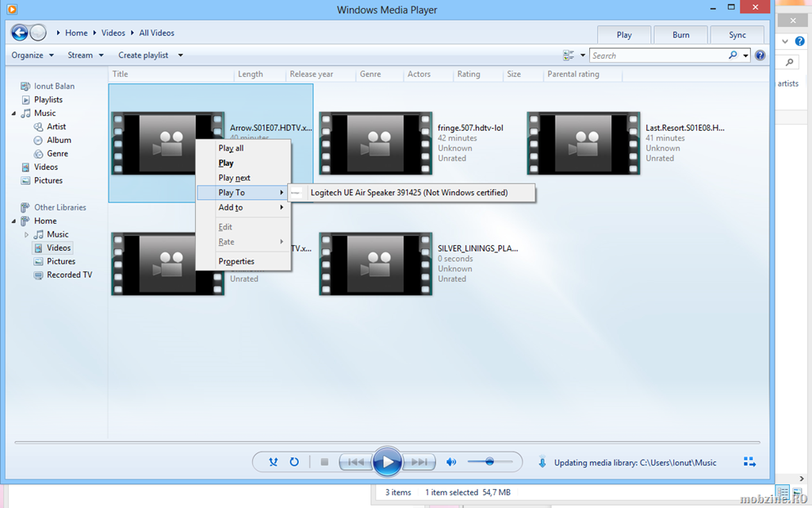Open the View options icon

coord(569,55)
